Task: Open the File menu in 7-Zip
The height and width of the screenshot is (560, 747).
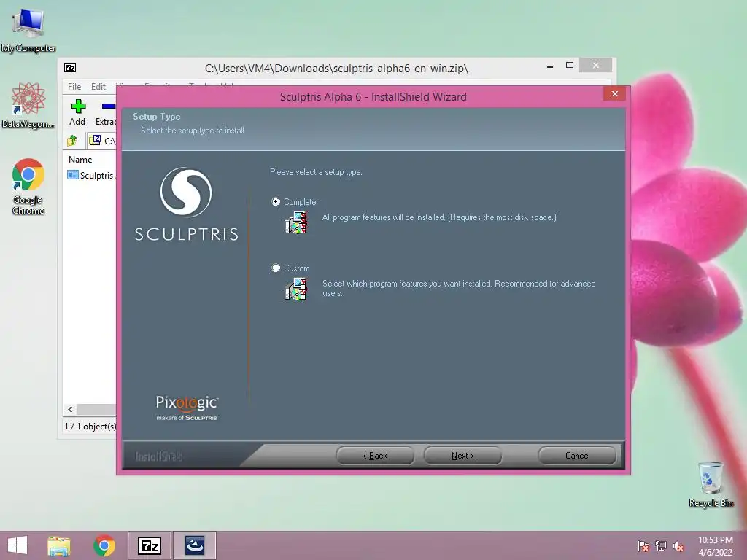Action: coord(74,87)
